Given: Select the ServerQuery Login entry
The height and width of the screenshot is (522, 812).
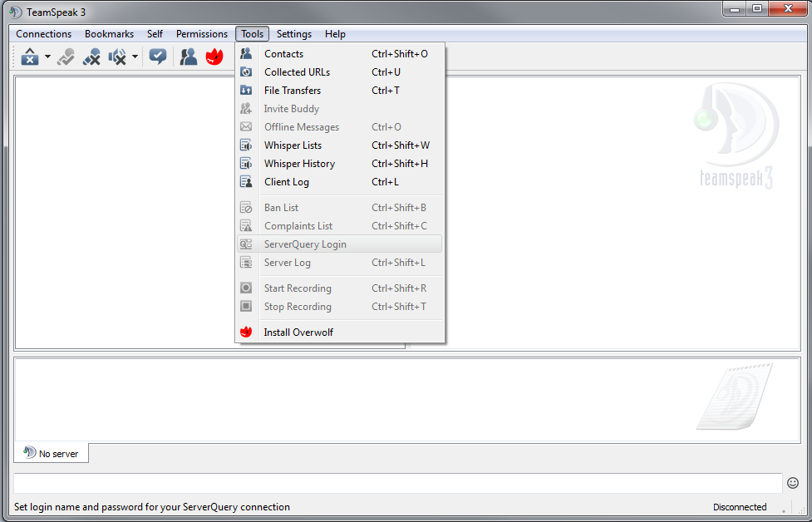Looking at the screenshot, I should pyautogui.click(x=340, y=244).
